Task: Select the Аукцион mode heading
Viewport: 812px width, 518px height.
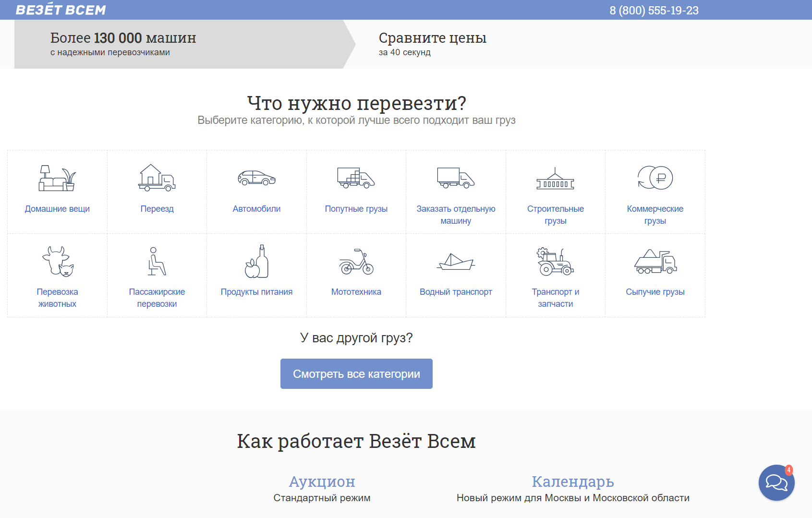Action: [322, 481]
